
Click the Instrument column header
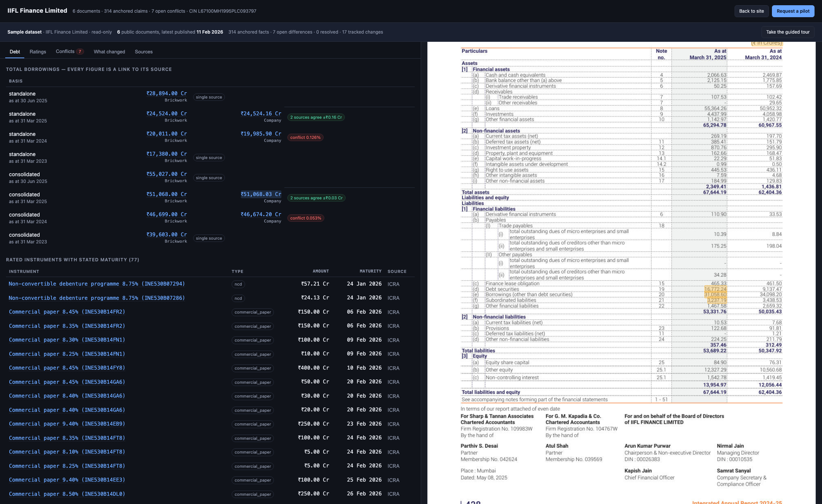click(24, 271)
